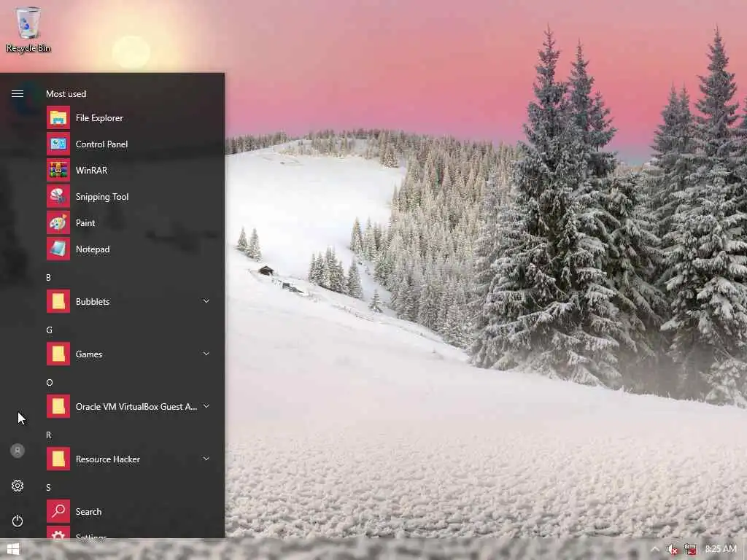Click the Resource Hacker label text
This screenshot has width=747, height=560.
point(108,459)
